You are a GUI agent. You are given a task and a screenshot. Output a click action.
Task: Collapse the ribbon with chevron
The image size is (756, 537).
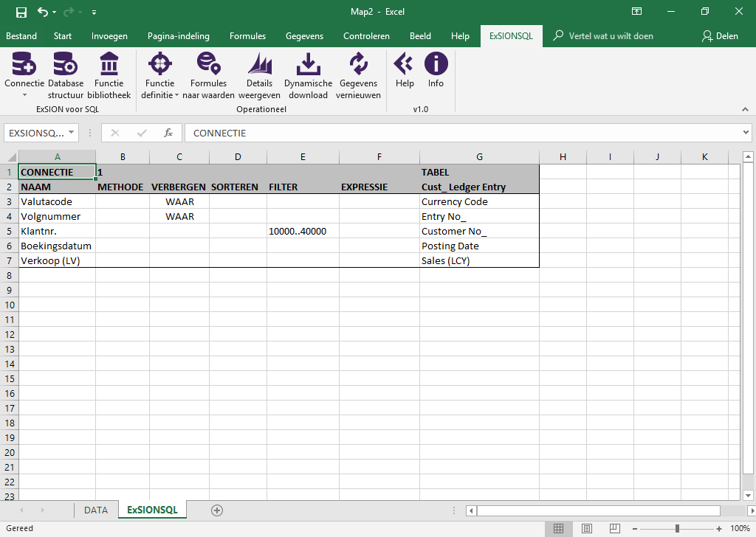(x=745, y=110)
